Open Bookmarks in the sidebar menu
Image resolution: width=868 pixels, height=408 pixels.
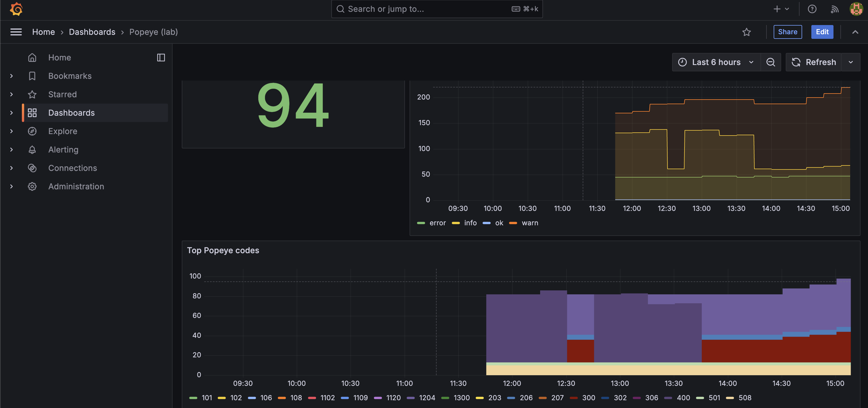point(70,76)
